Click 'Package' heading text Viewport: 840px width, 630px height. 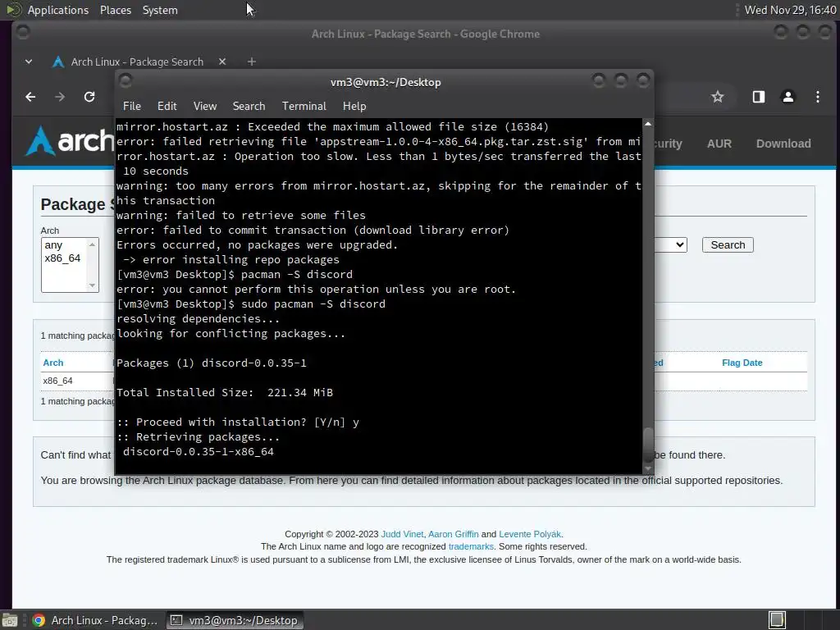click(73, 204)
